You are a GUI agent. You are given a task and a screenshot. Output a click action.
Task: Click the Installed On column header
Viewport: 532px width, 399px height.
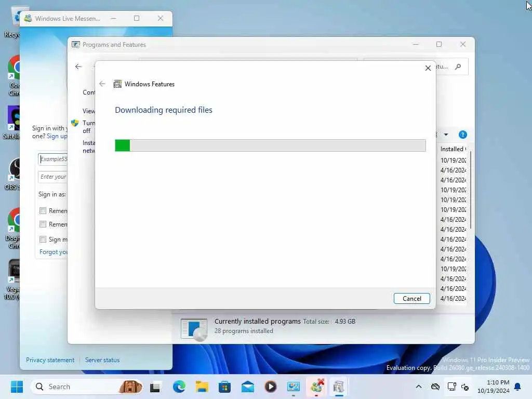pyautogui.click(x=453, y=149)
